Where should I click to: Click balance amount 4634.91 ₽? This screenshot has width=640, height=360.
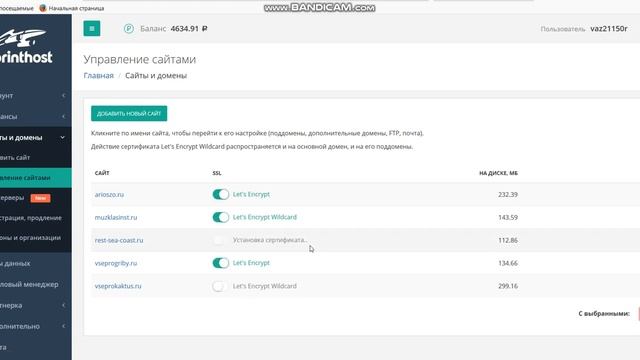(x=189, y=29)
